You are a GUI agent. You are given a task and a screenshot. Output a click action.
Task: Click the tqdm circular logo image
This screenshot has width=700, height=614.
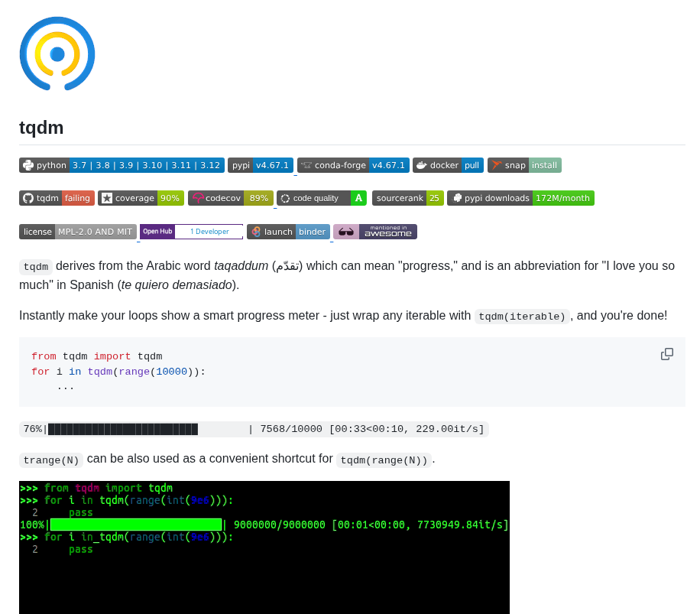pos(57,54)
